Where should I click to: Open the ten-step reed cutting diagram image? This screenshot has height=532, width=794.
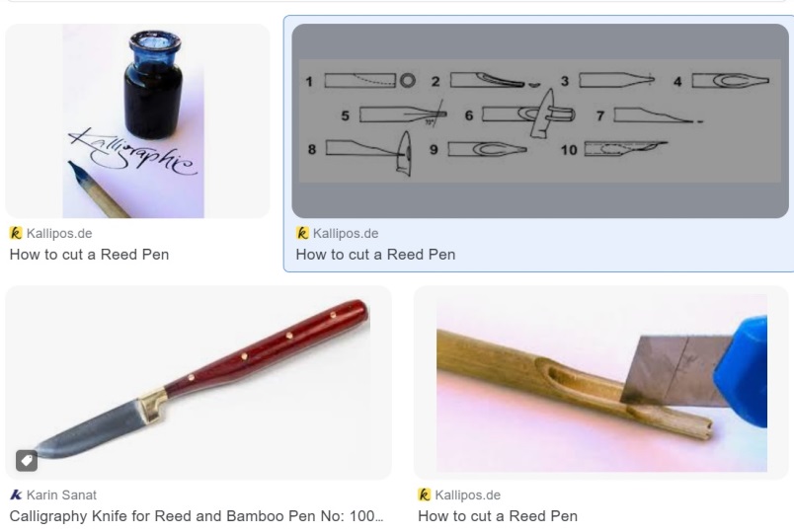(x=540, y=121)
